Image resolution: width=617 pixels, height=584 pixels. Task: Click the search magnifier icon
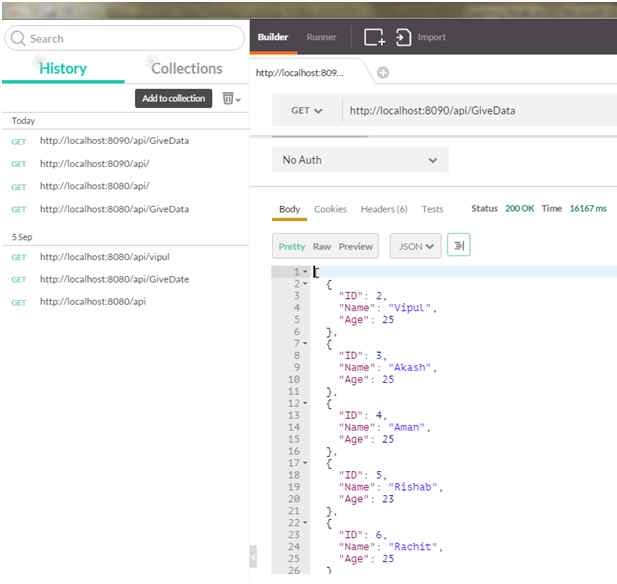pos(18,38)
